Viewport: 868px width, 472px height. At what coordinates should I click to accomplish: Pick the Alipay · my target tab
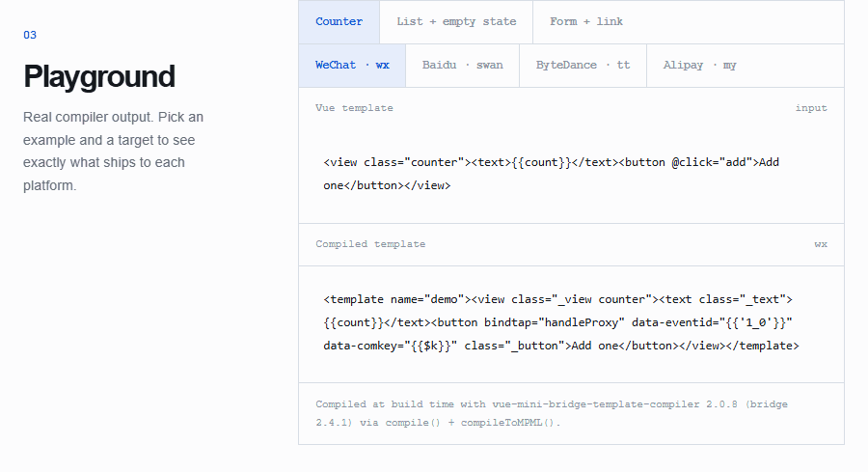click(700, 66)
